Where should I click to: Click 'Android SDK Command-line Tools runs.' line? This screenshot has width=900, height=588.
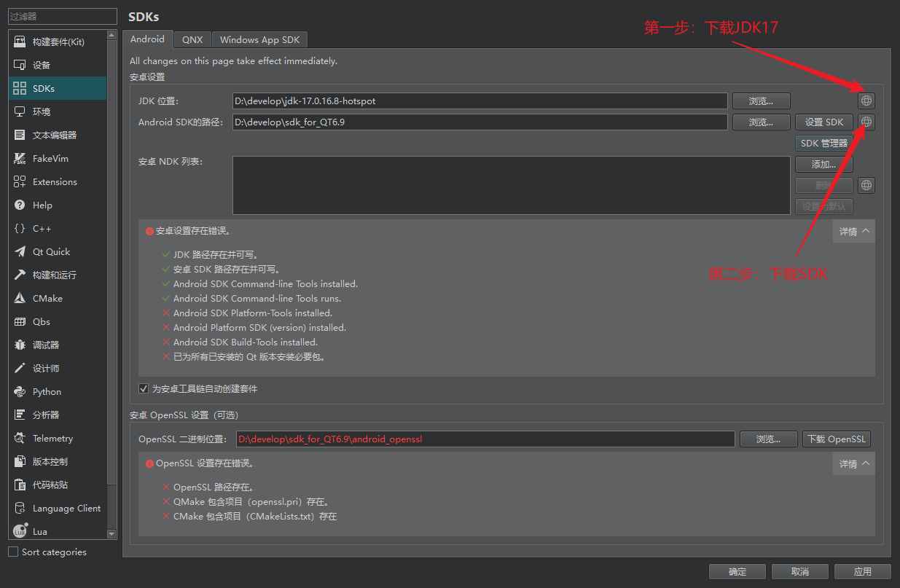click(257, 298)
